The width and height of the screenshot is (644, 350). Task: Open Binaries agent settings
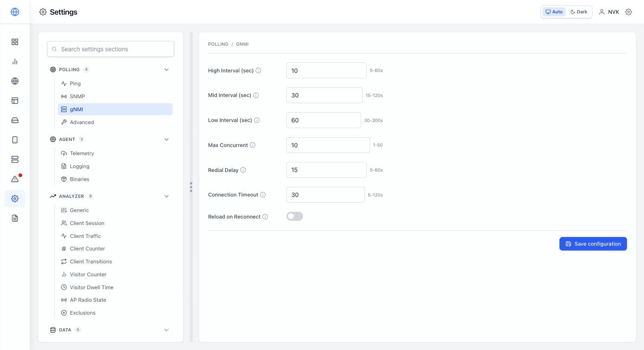115,179
